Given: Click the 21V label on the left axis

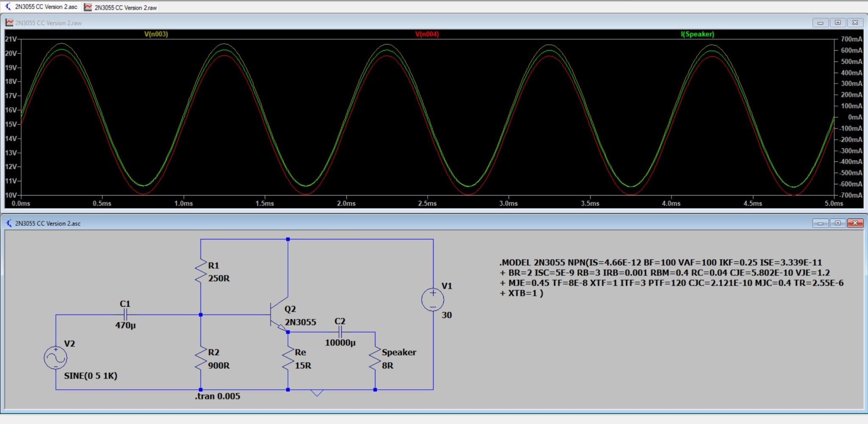Looking at the screenshot, I should click(x=11, y=39).
